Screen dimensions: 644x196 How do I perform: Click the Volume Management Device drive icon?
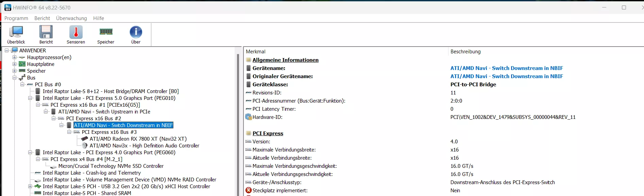pyautogui.click(x=38, y=180)
